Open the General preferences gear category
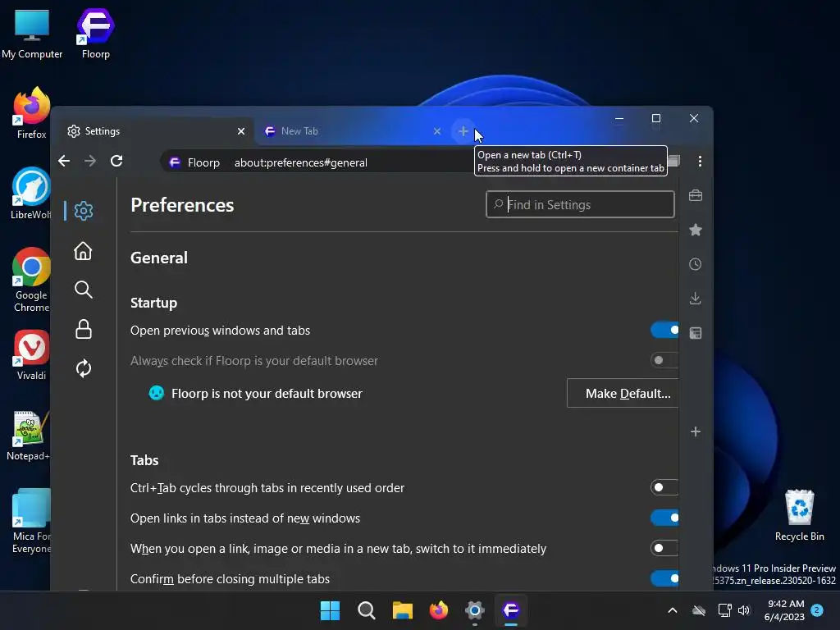 pos(83,211)
